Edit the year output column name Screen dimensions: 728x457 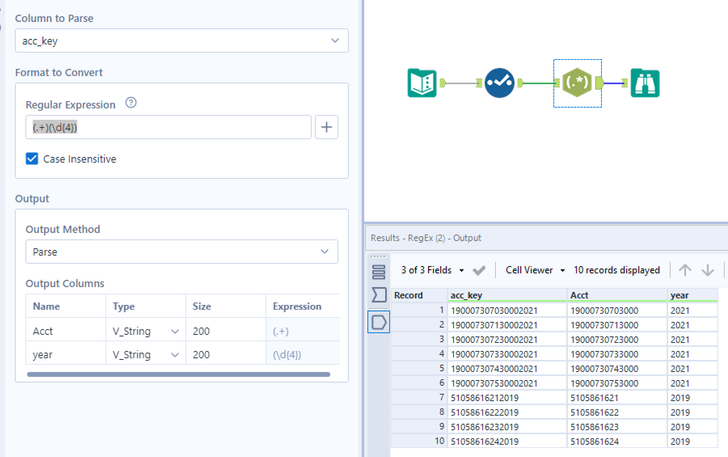tap(66, 354)
